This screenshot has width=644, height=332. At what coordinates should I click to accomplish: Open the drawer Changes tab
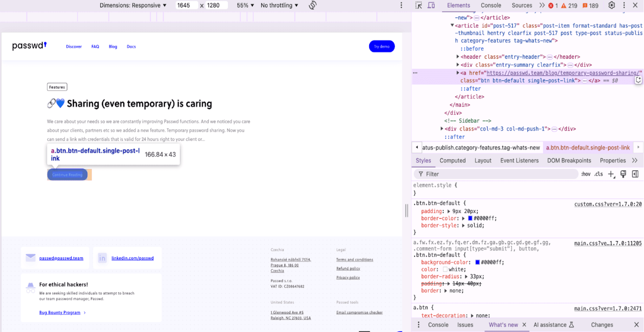click(x=602, y=325)
